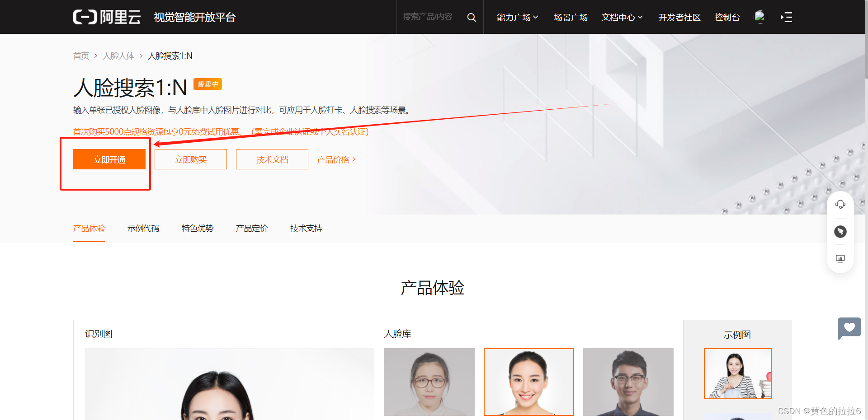Click the 售卖中 status badge

point(208,84)
